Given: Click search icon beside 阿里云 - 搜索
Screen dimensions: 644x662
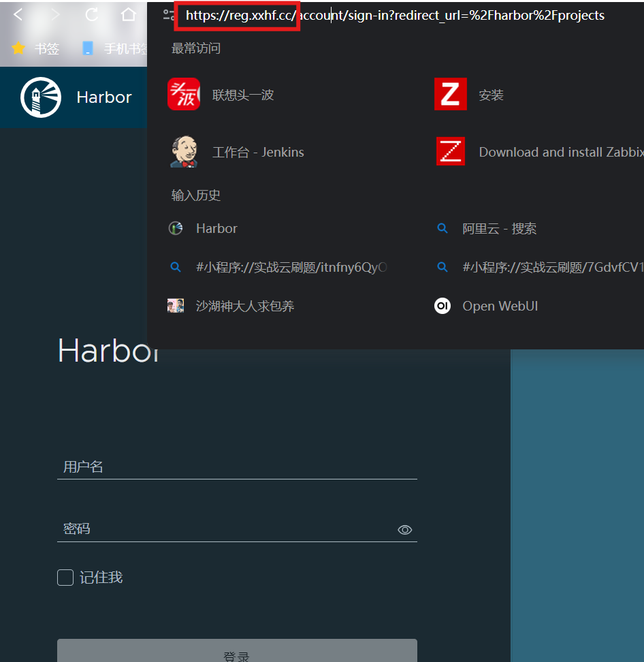Looking at the screenshot, I should tap(442, 228).
